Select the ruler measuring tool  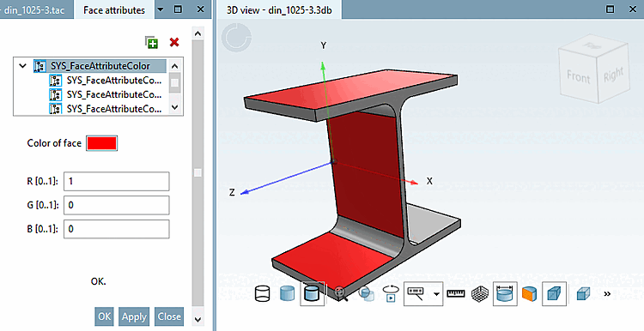pyautogui.click(x=455, y=293)
